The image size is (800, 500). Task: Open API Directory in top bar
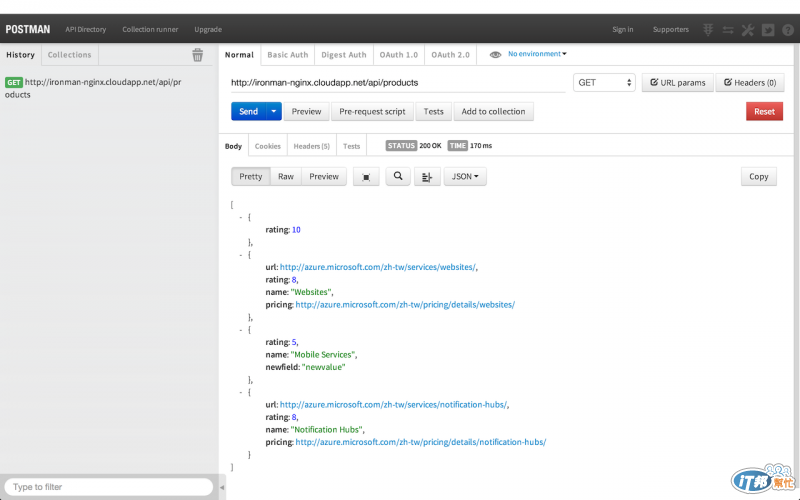(86, 30)
